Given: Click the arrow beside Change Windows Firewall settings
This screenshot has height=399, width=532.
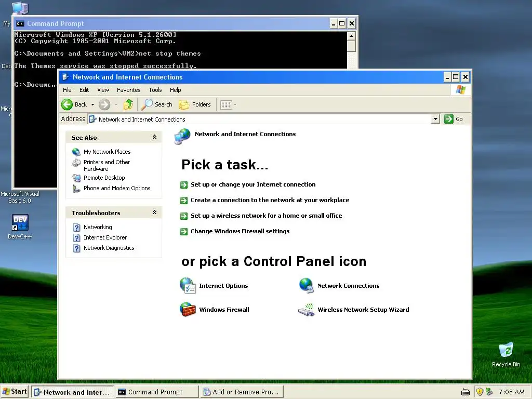Looking at the screenshot, I should pyautogui.click(x=184, y=232).
